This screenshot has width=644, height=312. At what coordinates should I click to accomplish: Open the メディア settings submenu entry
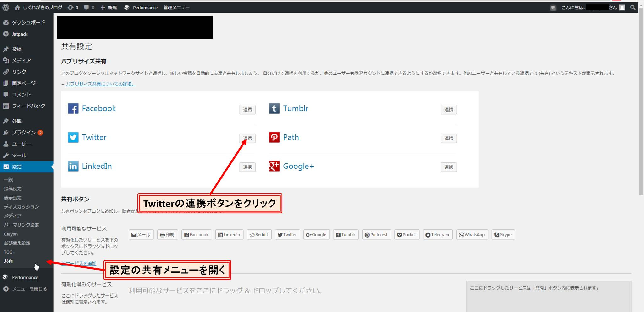pyautogui.click(x=13, y=216)
